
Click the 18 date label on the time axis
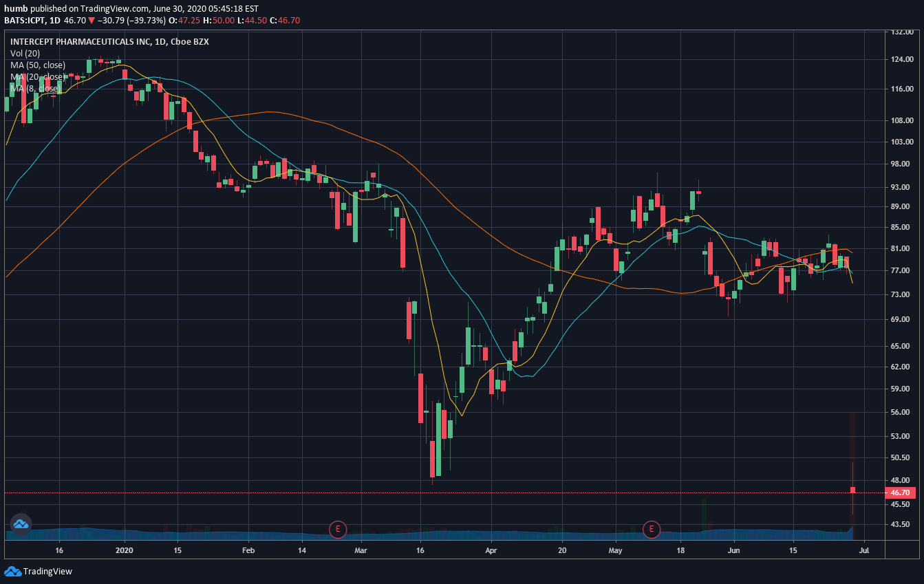[x=682, y=550]
